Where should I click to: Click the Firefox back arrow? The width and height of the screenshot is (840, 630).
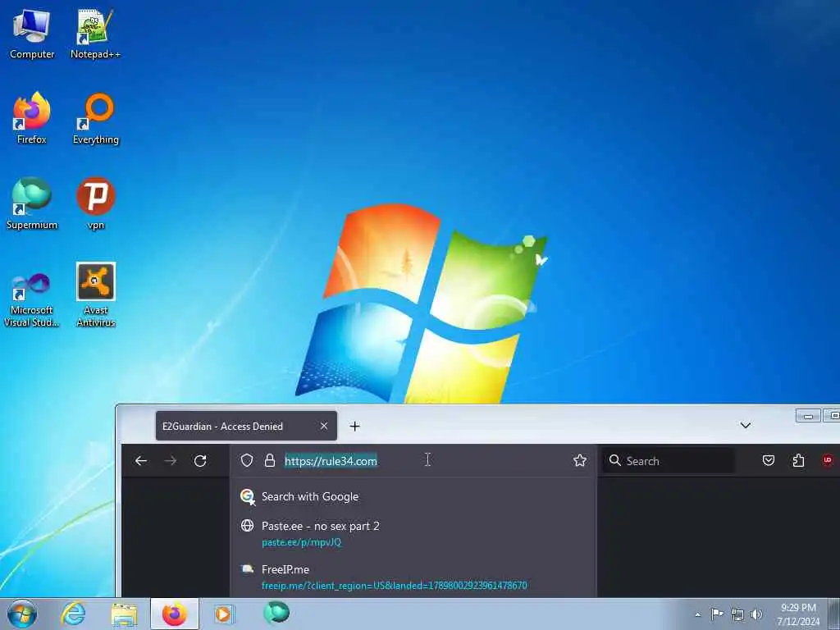(x=141, y=461)
